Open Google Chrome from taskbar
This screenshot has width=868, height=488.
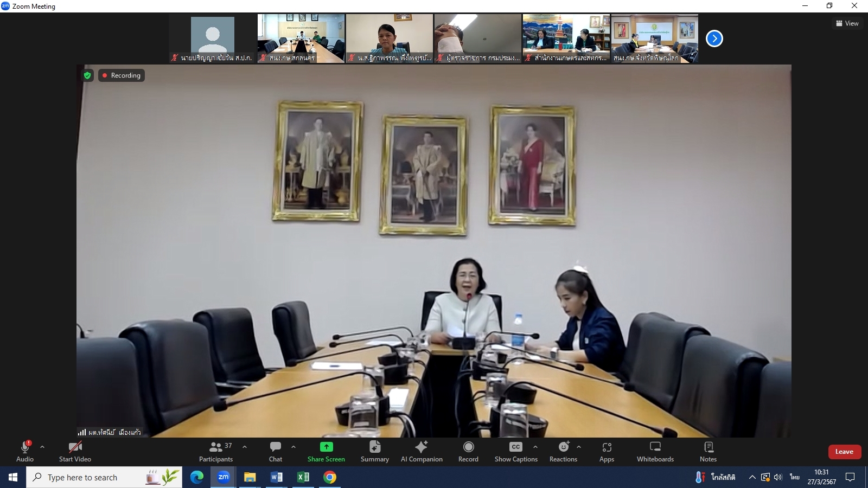pos(329,477)
